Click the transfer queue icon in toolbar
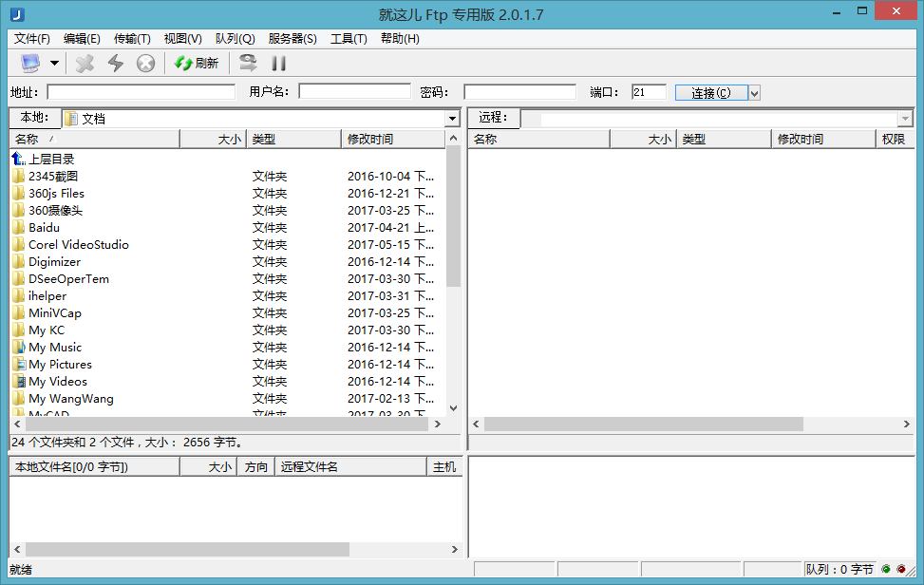This screenshot has height=585, width=924. coord(248,64)
